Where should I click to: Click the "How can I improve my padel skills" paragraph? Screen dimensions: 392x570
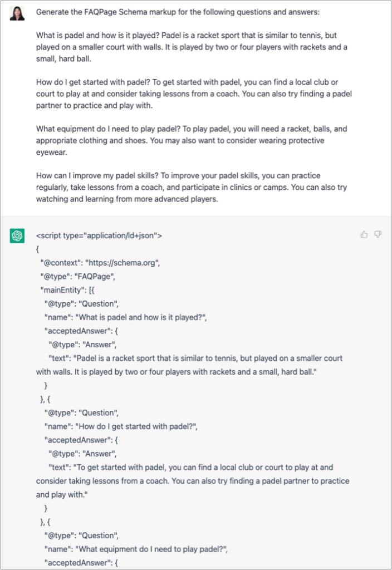pyautogui.click(x=192, y=187)
